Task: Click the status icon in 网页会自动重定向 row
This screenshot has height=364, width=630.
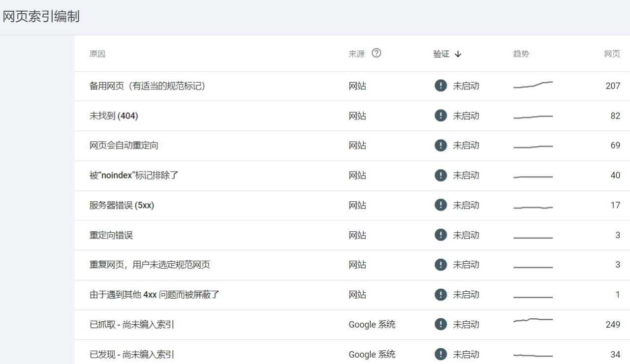Action: (441, 146)
